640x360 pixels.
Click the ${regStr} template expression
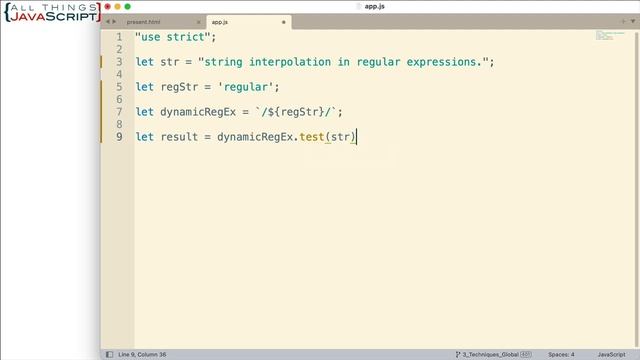296,112
